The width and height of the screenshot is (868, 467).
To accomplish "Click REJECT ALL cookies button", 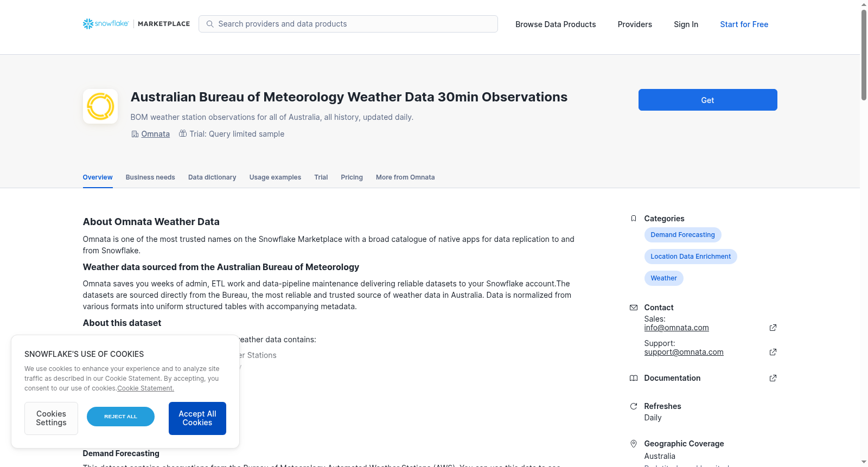I will point(120,417).
